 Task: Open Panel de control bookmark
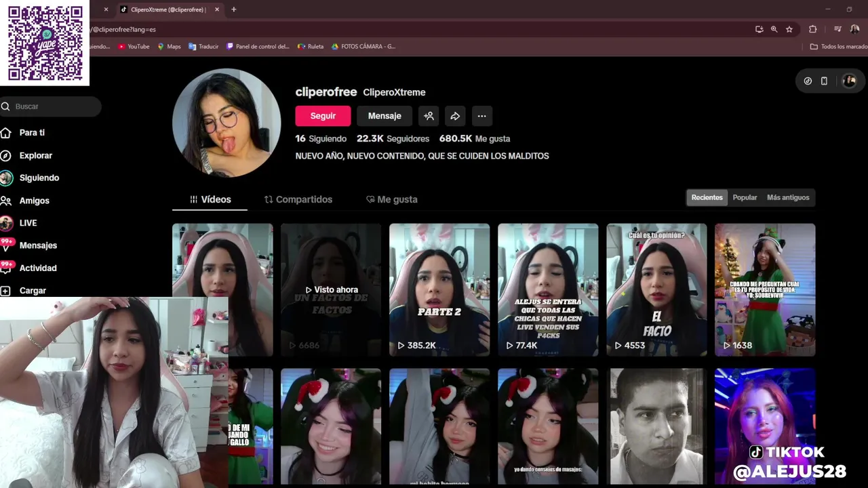258,47
